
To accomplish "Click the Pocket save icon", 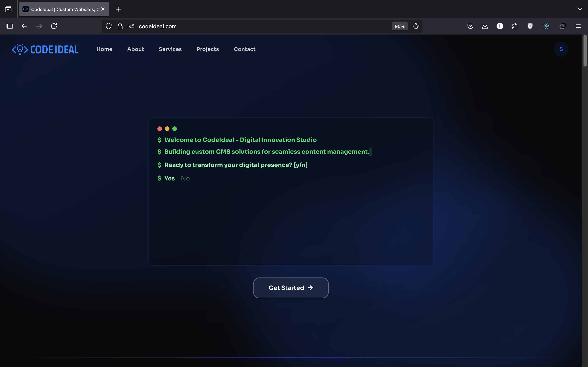I will pos(470,26).
